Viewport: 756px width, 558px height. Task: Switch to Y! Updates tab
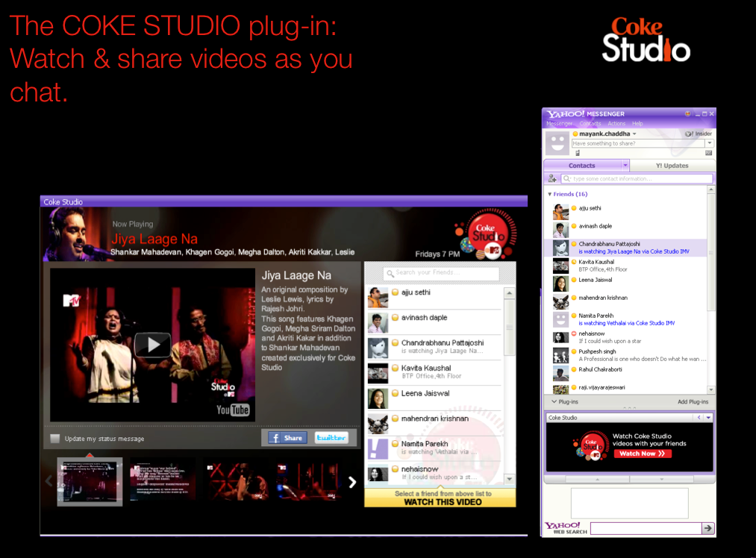click(x=672, y=166)
